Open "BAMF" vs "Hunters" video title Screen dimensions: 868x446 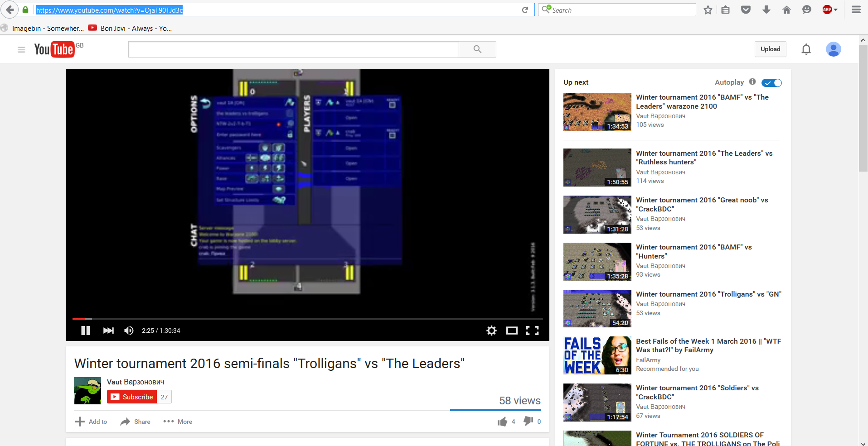click(x=693, y=252)
